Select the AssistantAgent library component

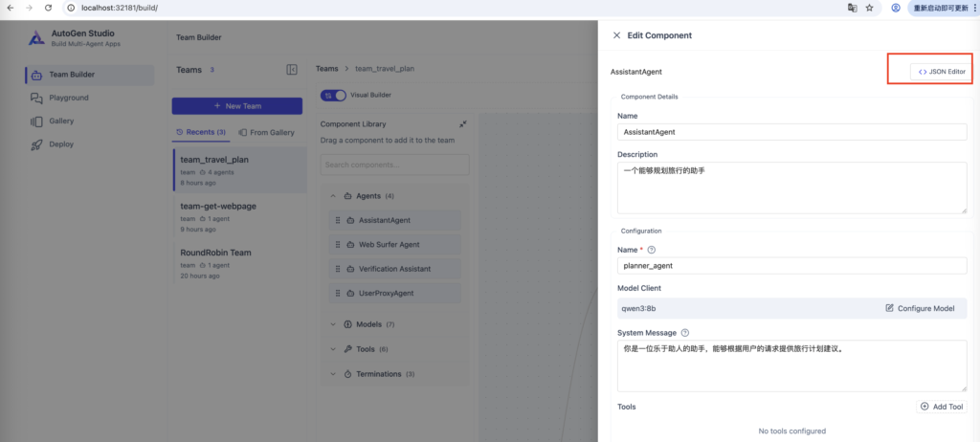(394, 220)
